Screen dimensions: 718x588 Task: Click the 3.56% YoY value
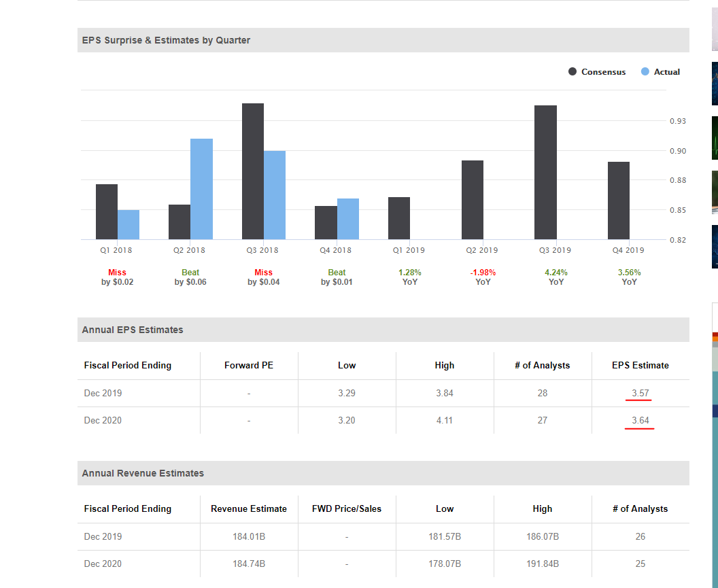pyautogui.click(x=629, y=277)
